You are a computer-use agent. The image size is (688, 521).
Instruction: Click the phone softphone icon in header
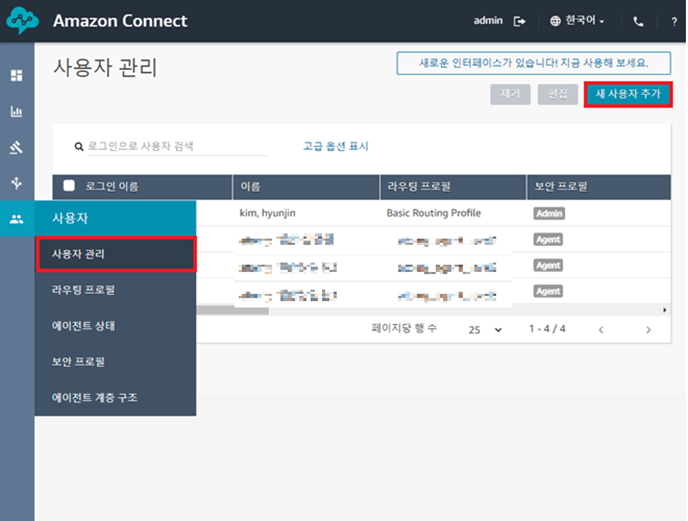(x=638, y=21)
